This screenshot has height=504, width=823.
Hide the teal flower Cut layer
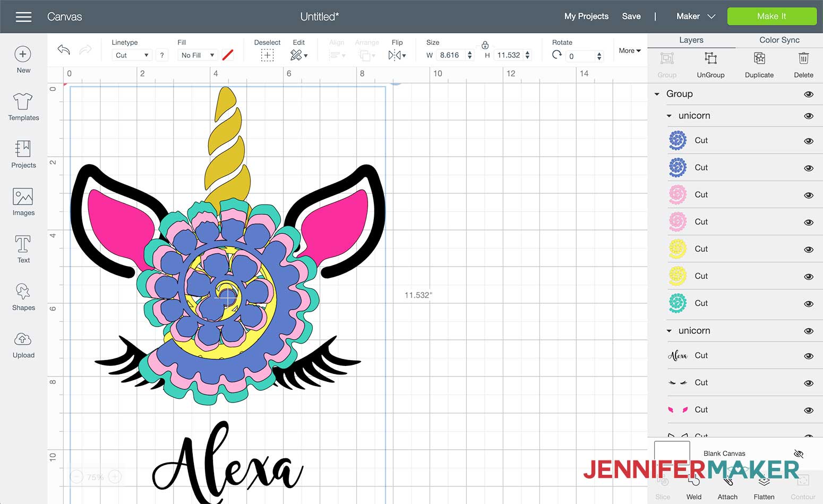[809, 303]
